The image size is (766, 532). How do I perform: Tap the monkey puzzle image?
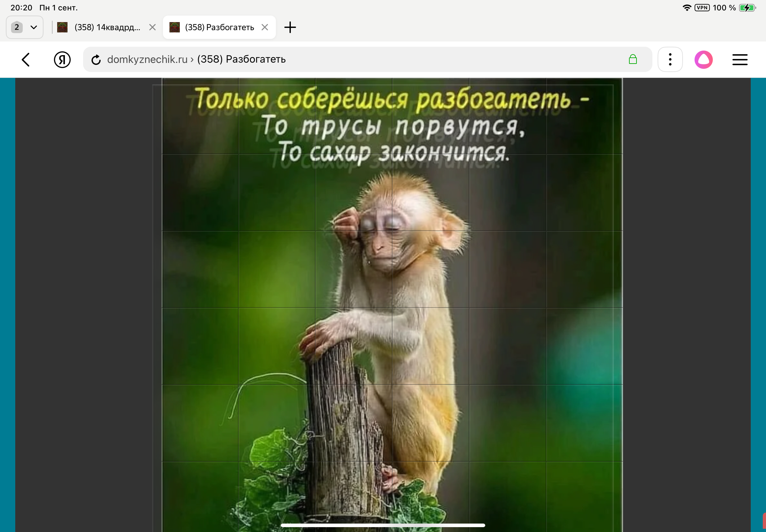pyautogui.click(x=392, y=305)
